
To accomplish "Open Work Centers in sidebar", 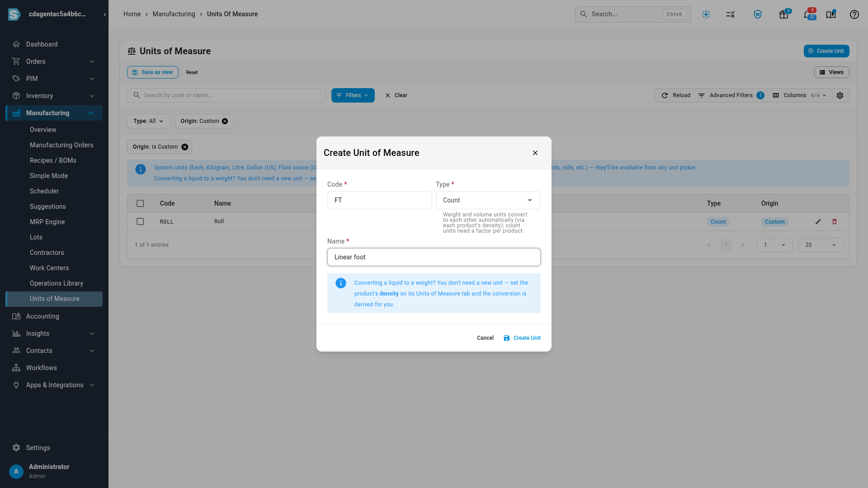I will pyautogui.click(x=49, y=268).
